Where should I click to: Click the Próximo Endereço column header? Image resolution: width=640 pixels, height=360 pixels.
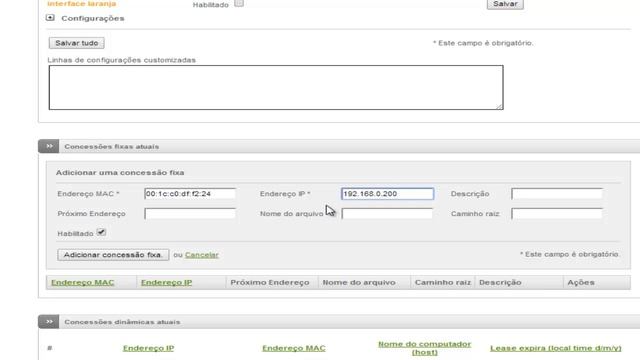tap(270, 282)
